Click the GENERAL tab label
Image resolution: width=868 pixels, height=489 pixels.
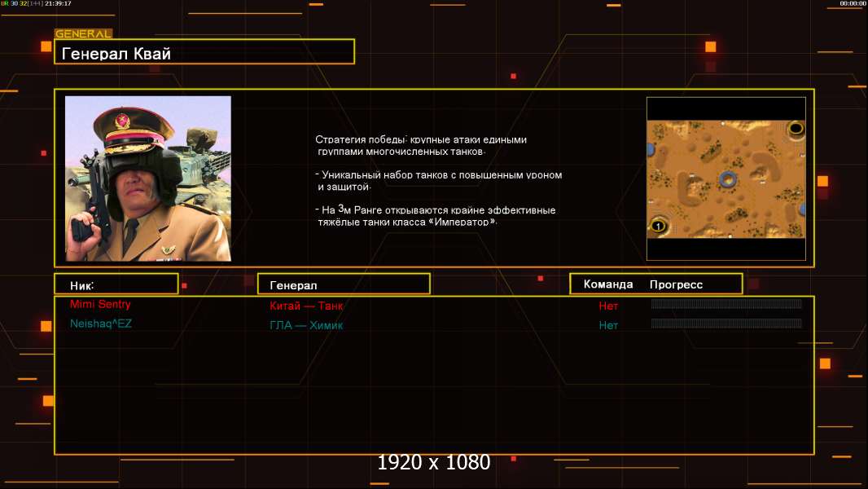[83, 33]
